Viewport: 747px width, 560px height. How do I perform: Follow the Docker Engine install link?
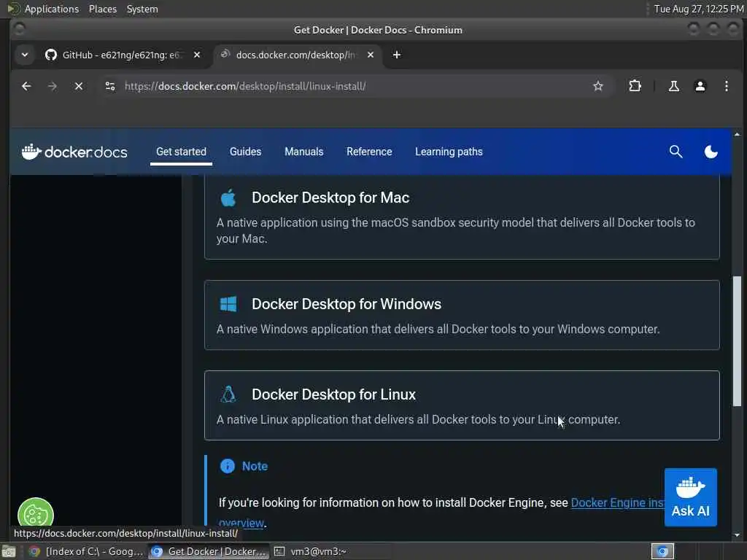click(x=617, y=503)
